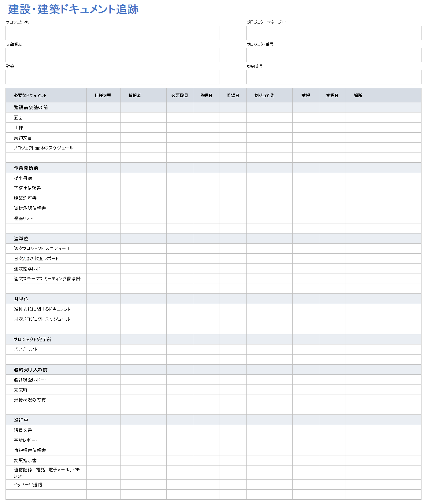427x504 pixels.
Task: Click the プロジェクト全体のスケジュール row label
Action: click(43, 148)
